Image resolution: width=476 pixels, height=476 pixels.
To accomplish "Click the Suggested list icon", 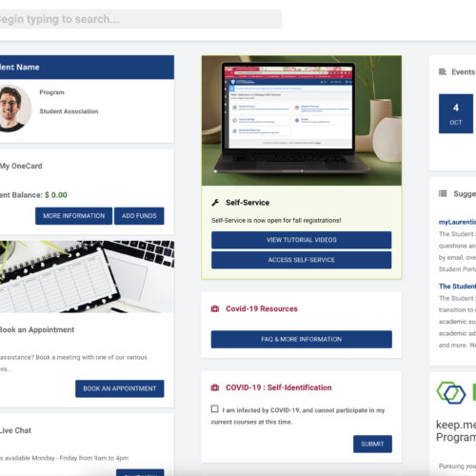I will (x=443, y=193).
